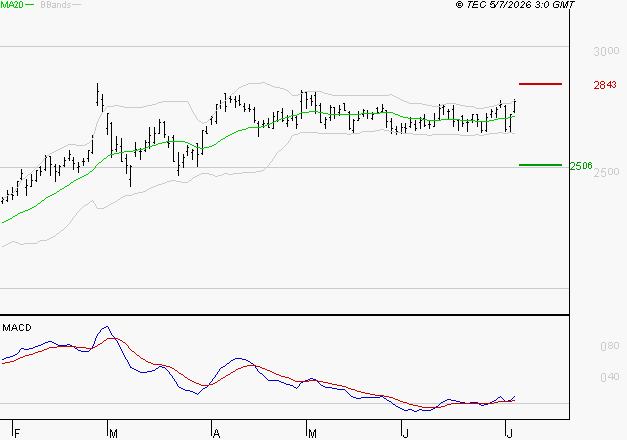Click the MACD panel title
627x440 pixels.
click(x=17, y=328)
